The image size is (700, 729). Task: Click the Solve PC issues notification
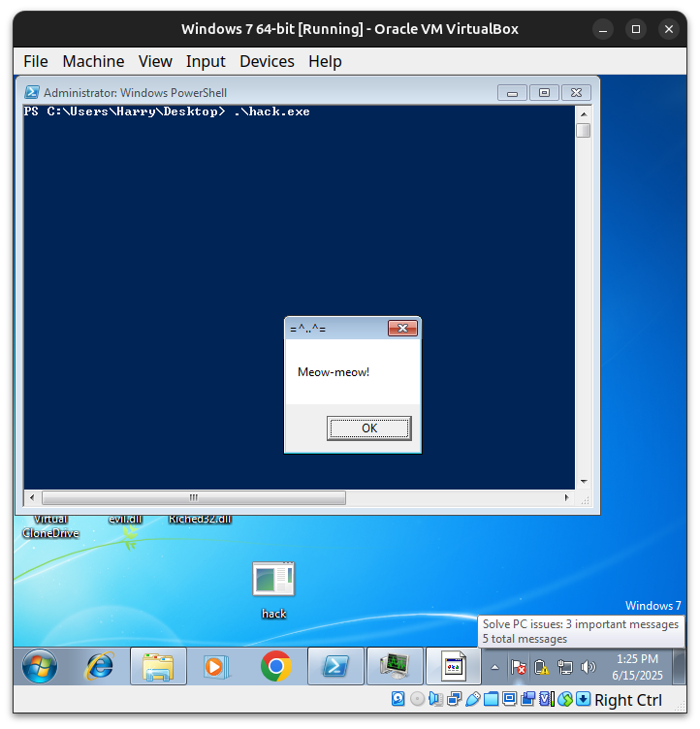[581, 631]
